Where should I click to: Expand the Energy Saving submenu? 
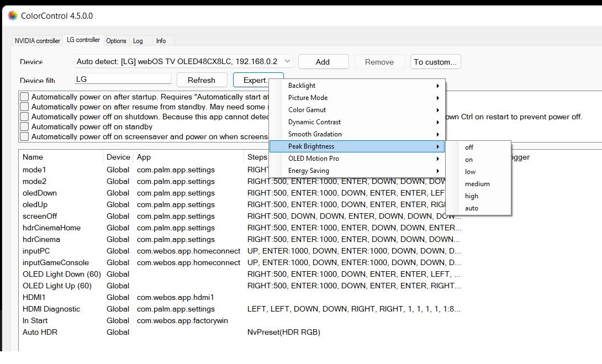click(x=357, y=171)
